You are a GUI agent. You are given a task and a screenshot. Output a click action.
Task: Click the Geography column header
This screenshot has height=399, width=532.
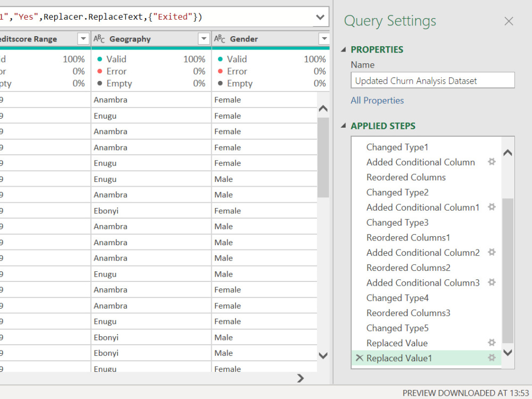(x=151, y=39)
